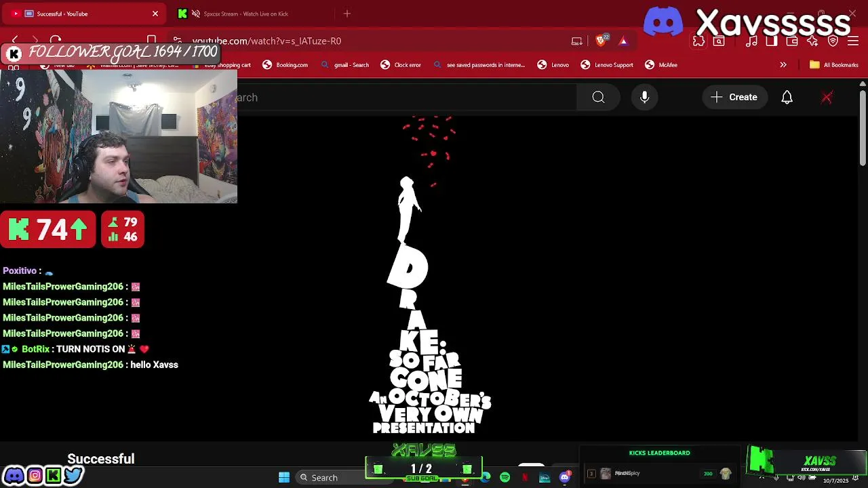Viewport: 868px width, 488px height.
Task: Go back to the previous page
Action: pos(15,41)
